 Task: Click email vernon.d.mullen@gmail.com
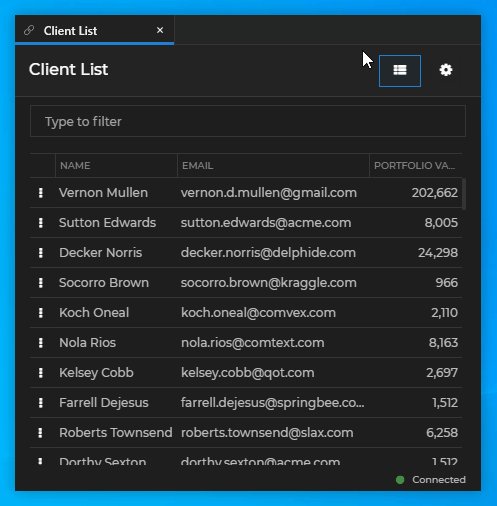pos(269,193)
